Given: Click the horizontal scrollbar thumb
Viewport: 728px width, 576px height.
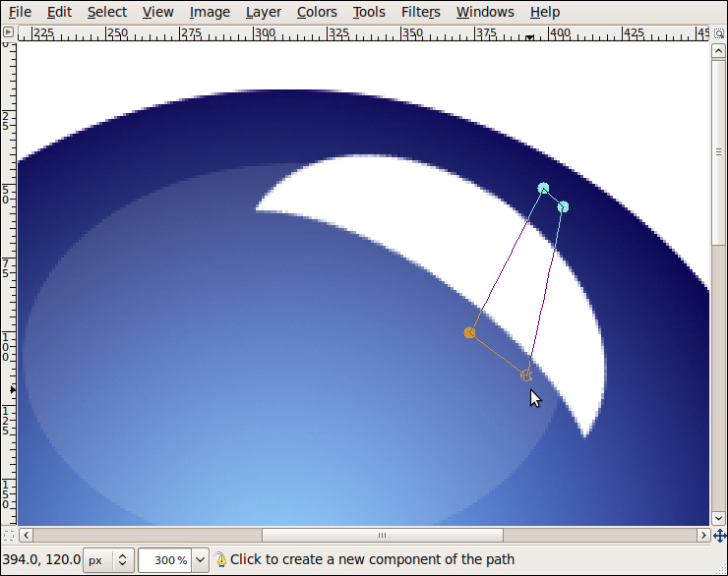Looking at the screenshot, I should tap(382, 535).
